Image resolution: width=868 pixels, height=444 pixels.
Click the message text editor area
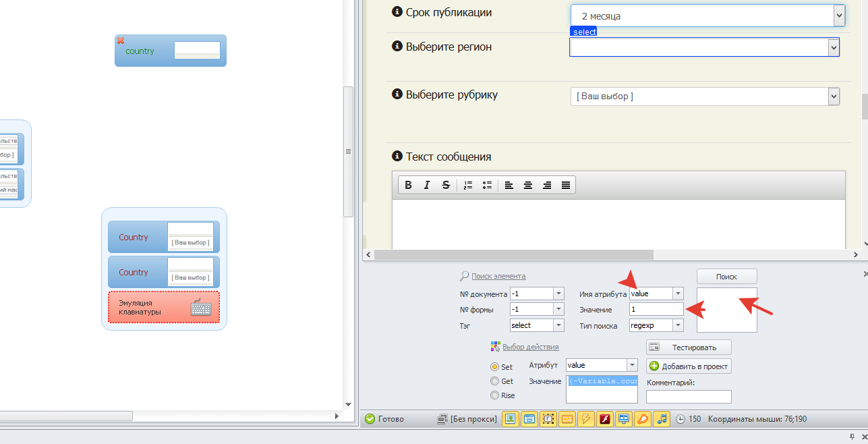pos(618,225)
